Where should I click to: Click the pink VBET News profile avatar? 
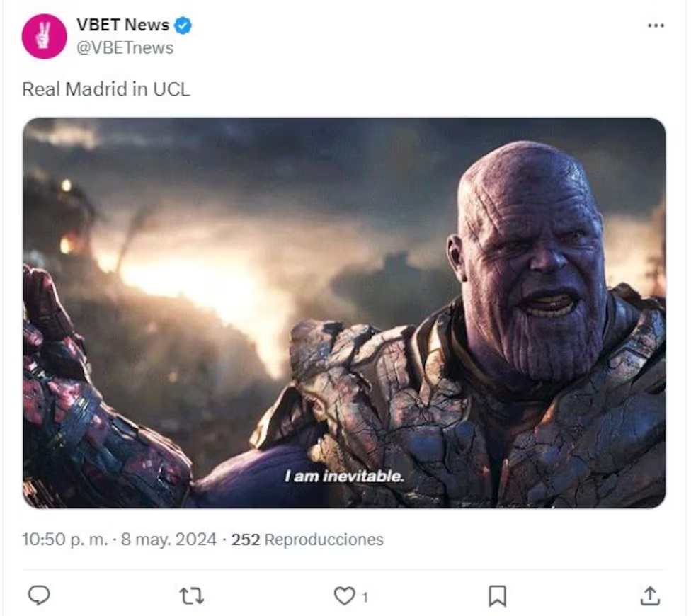pyautogui.click(x=44, y=36)
